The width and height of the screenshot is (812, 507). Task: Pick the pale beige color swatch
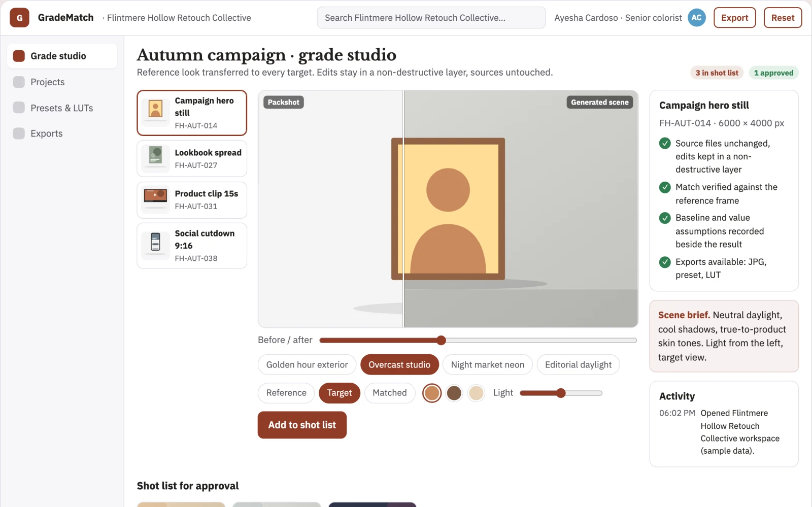[476, 393]
